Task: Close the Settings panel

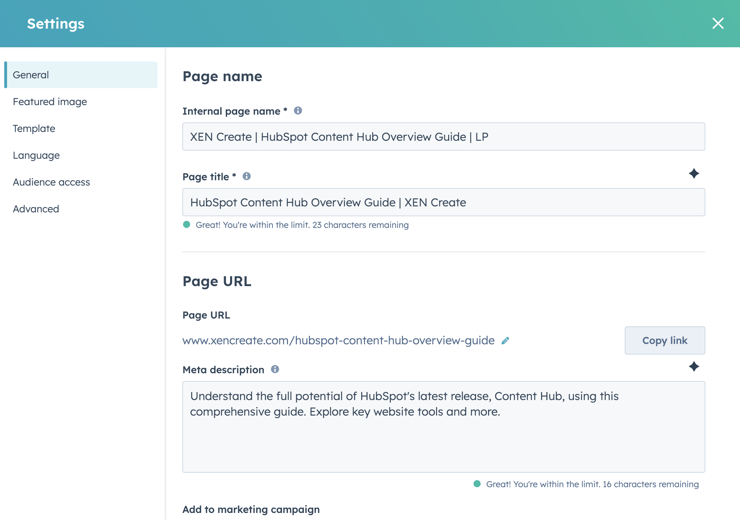Action: pyautogui.click(x=717, y=23)
